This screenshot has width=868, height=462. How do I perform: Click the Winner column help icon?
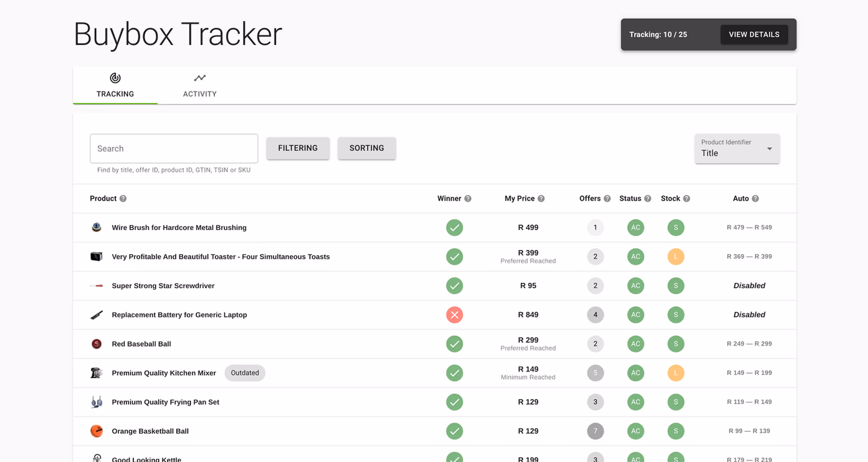pyautogui.click(x=468, y=198)
